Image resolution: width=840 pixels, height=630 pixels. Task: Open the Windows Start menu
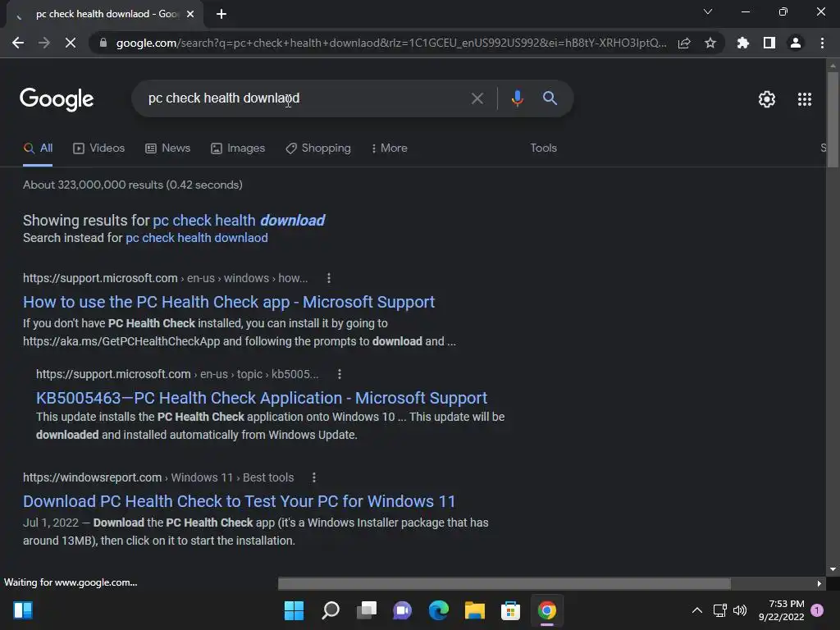point(294,610)
